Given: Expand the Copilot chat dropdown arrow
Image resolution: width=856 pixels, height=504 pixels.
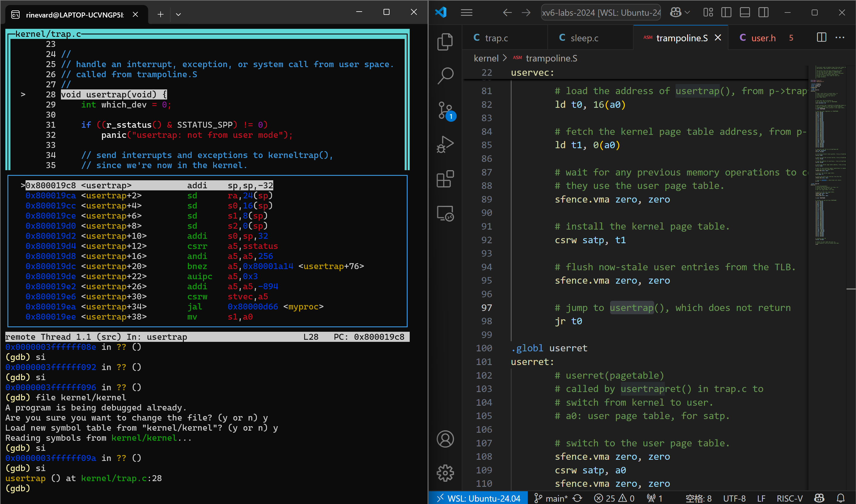Looking at the screenshot, I should coord(687,12).
